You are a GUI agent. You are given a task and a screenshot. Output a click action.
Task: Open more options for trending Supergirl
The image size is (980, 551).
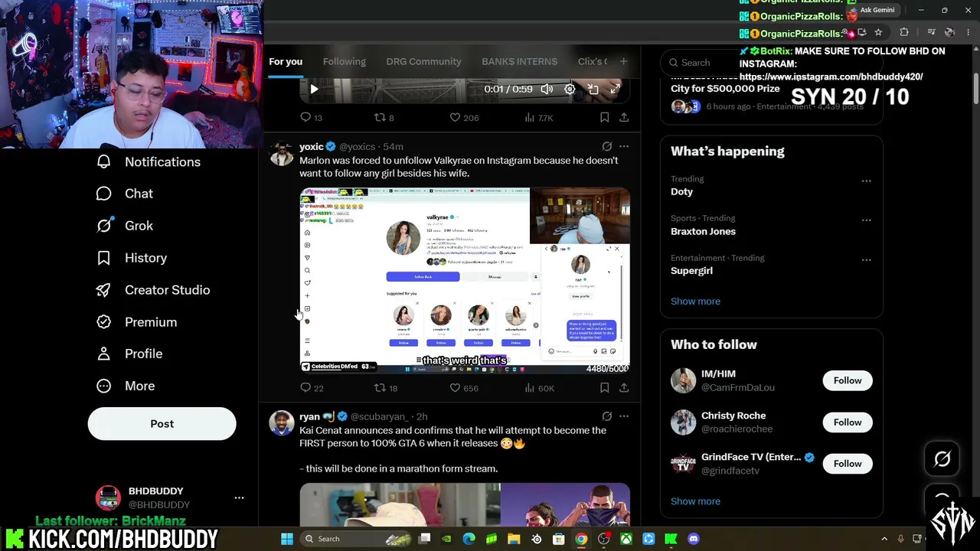click(866, 259)
